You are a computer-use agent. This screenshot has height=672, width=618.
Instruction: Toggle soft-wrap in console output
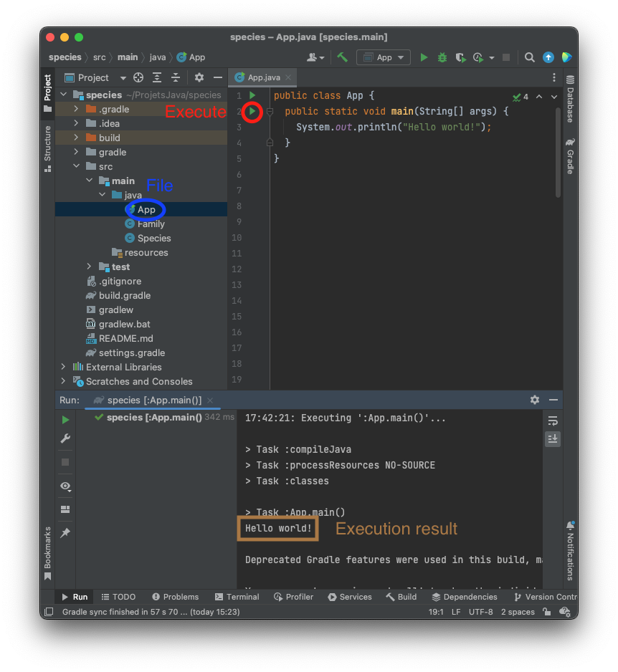pos(553,421)
